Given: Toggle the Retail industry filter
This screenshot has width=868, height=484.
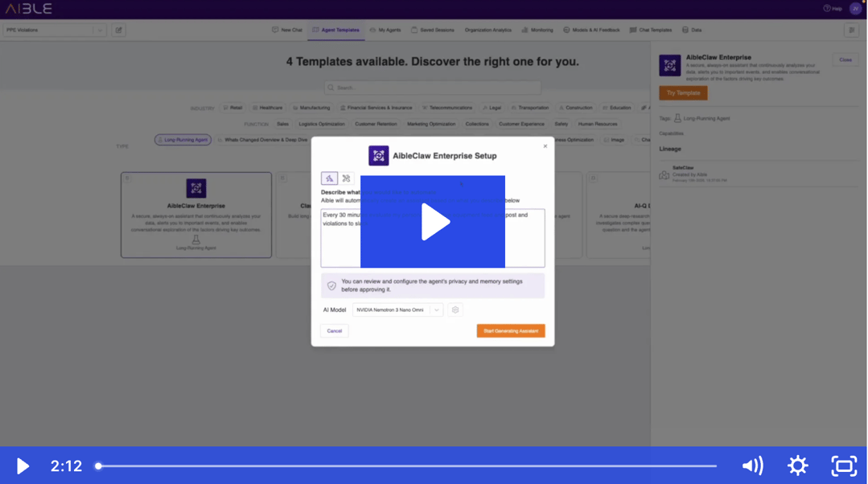Looking at the screenshot, I should click(x=232, y=108).
